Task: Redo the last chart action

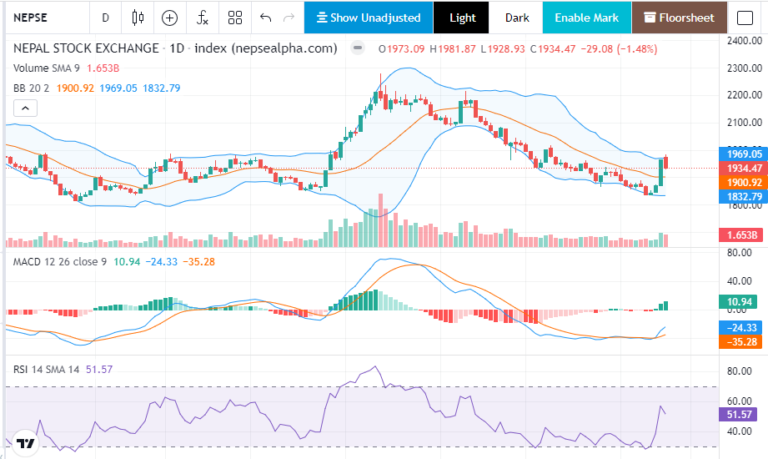Action: click(x=289, y=18)
